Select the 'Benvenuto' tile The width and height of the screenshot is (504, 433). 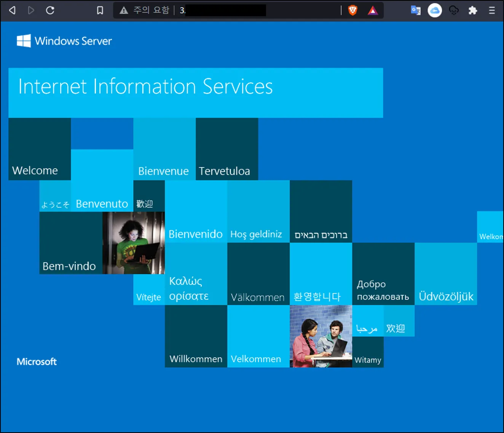102,180
